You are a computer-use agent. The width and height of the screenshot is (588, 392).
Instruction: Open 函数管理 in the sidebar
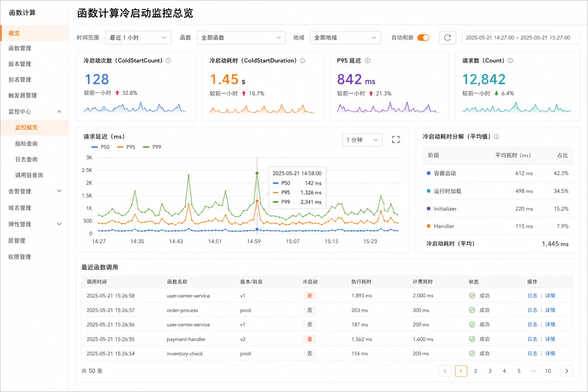20,48
